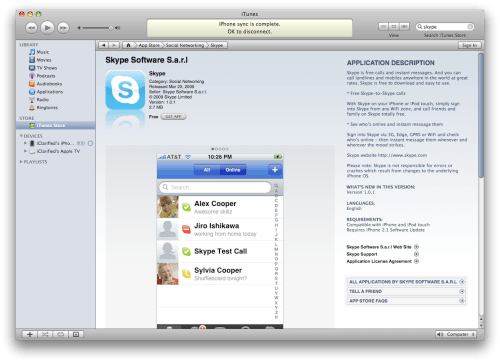
Task: Switch to list view
Action: (384, 26)
